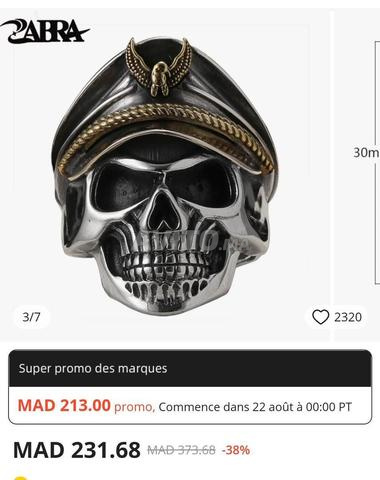This screenshot has width=380, height=480.
Task: Select the current price MAD 231.68
Action: click(x=77, y=450)
